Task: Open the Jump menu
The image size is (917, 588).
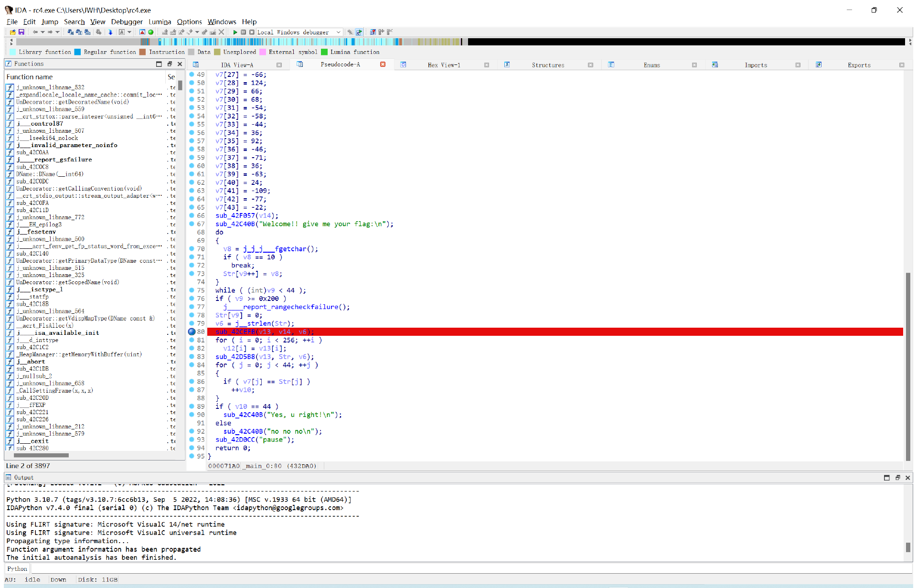Action: [50, 21]
